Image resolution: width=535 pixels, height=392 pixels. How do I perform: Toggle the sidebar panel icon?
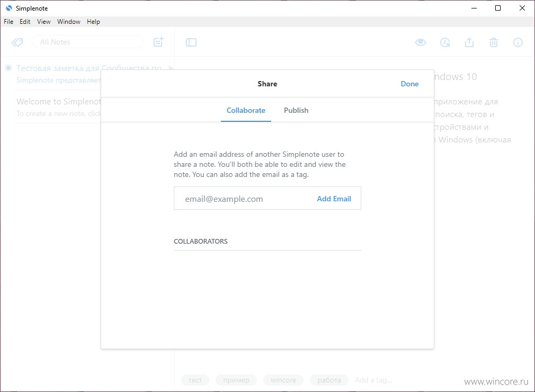click(x=191, y=42)
